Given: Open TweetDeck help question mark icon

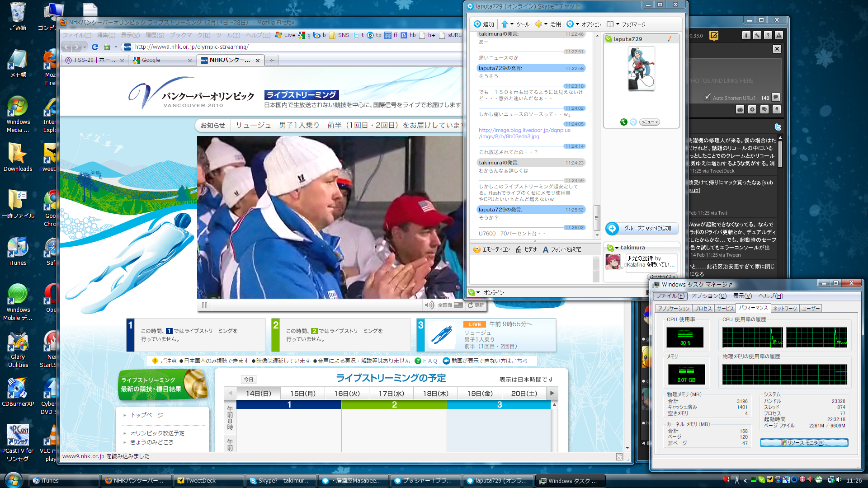Looking at the screenshot, I should pyautogui.click(x=768, y=35).
